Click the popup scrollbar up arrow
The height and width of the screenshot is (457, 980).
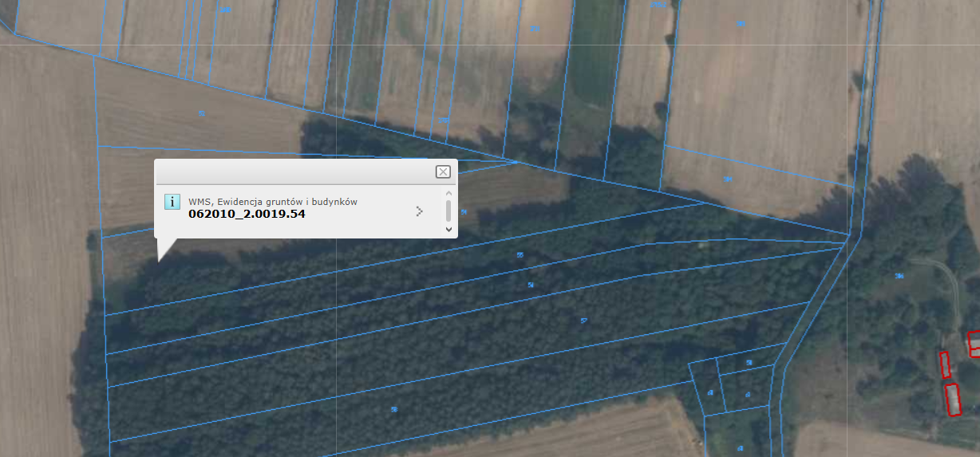pos(449,192)
